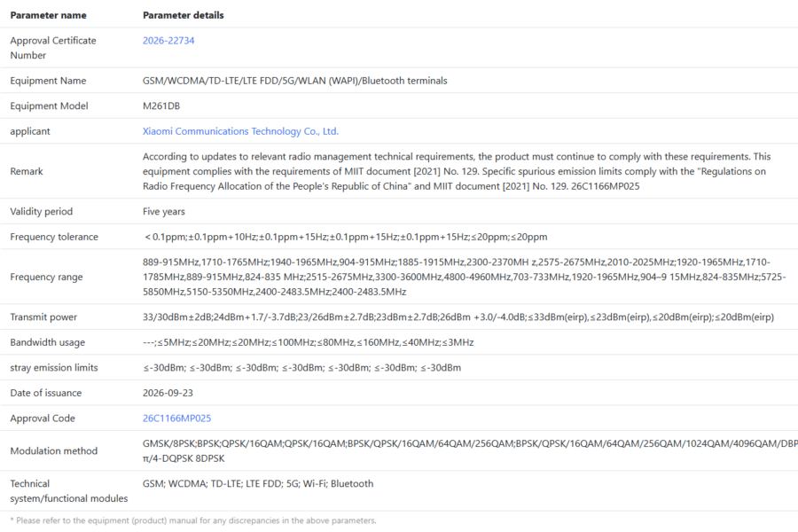
Task: Click the 'Frequency range' label
Action: coord(46,278)
